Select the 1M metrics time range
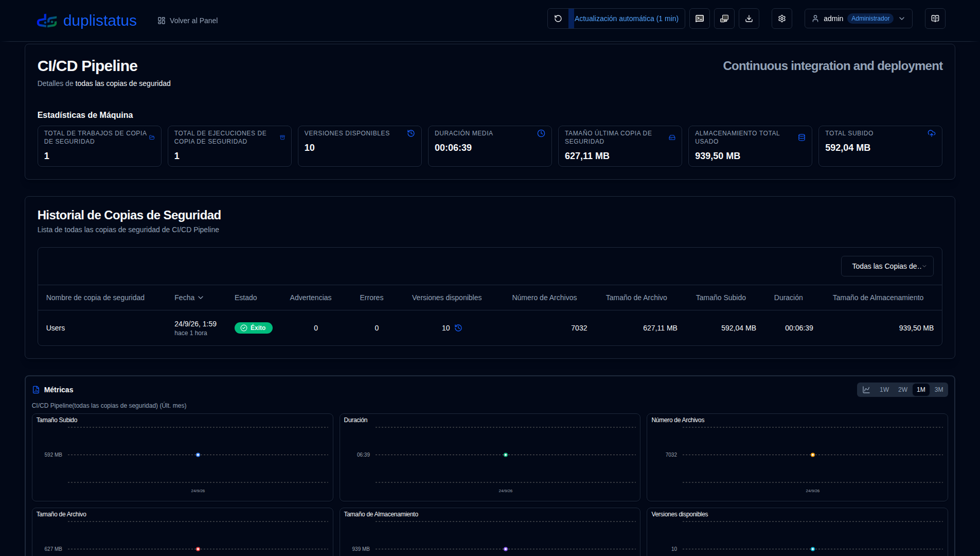Screen dimensions: 980x556 [921, 390]
